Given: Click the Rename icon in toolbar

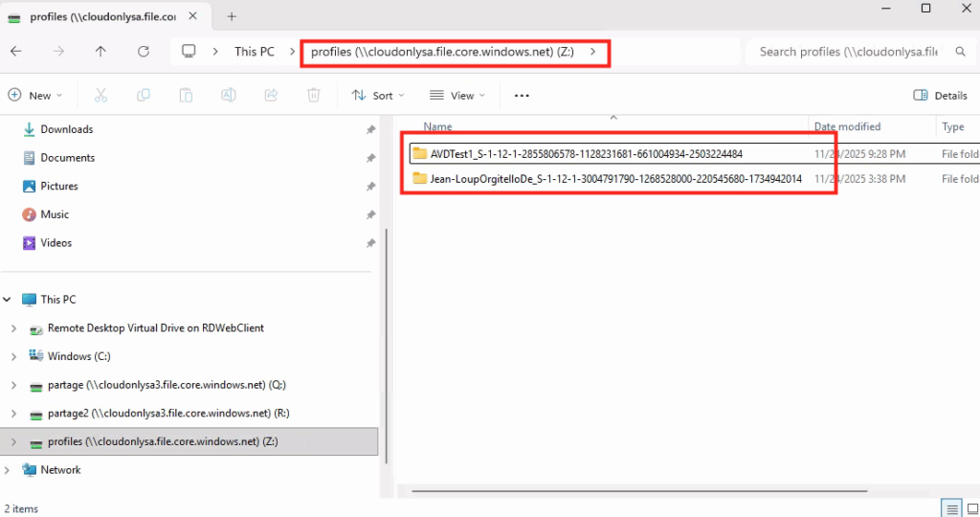Looking at the screenshot, I should pos(229,95).
